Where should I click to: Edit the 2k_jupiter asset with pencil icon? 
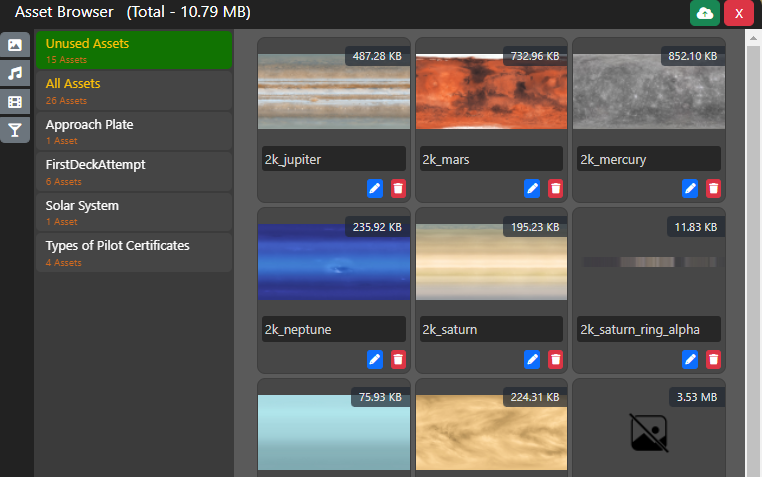(375, 188)
